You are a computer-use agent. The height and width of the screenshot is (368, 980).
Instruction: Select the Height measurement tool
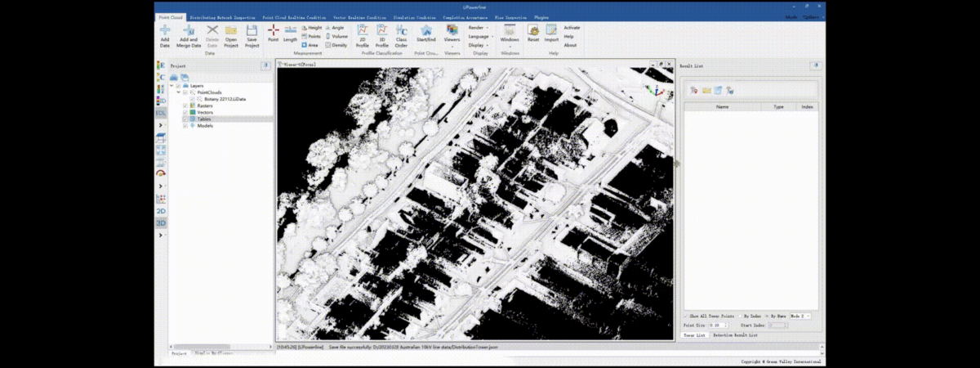pyautogui.click(x=311, y=28)
